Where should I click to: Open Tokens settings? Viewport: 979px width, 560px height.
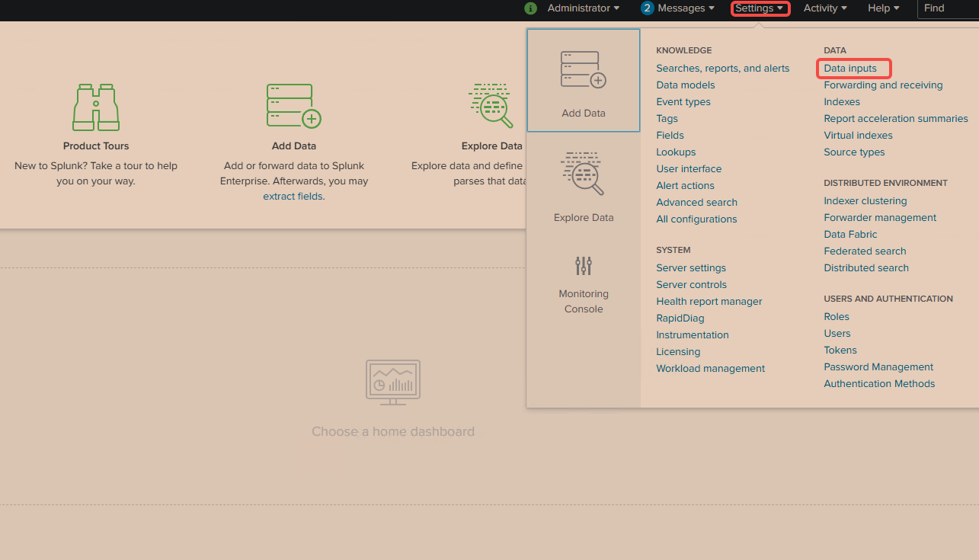pos(840,350)
